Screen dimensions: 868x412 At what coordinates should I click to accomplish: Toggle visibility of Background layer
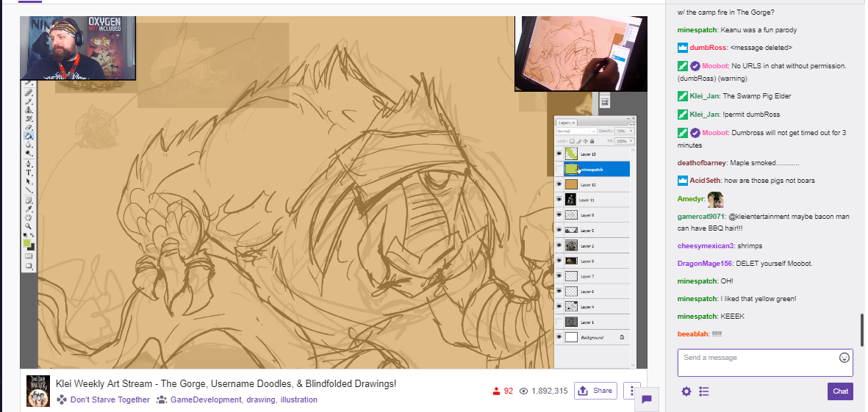pyautogui.click(x=559, y=338)
